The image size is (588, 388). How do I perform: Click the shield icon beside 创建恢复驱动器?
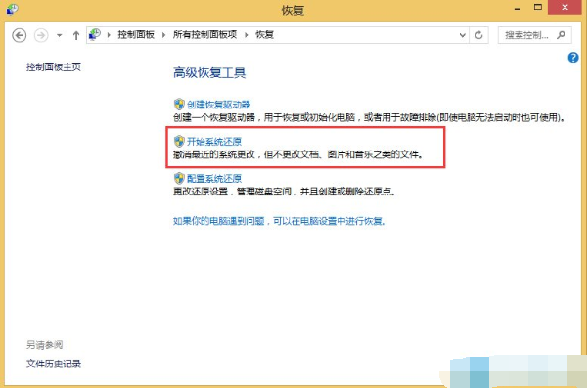[x=179, y=105]
